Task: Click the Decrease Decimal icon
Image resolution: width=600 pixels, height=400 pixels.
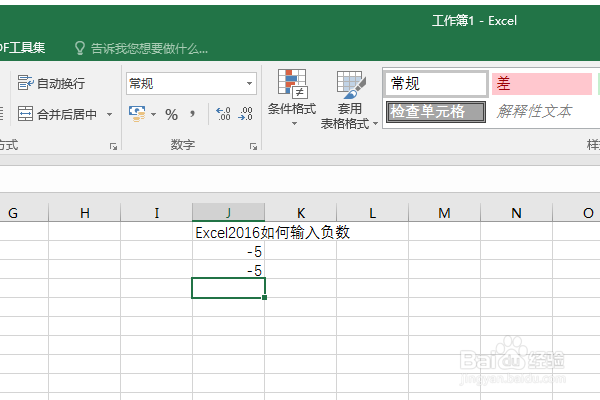Action: [x=245, y=114]
